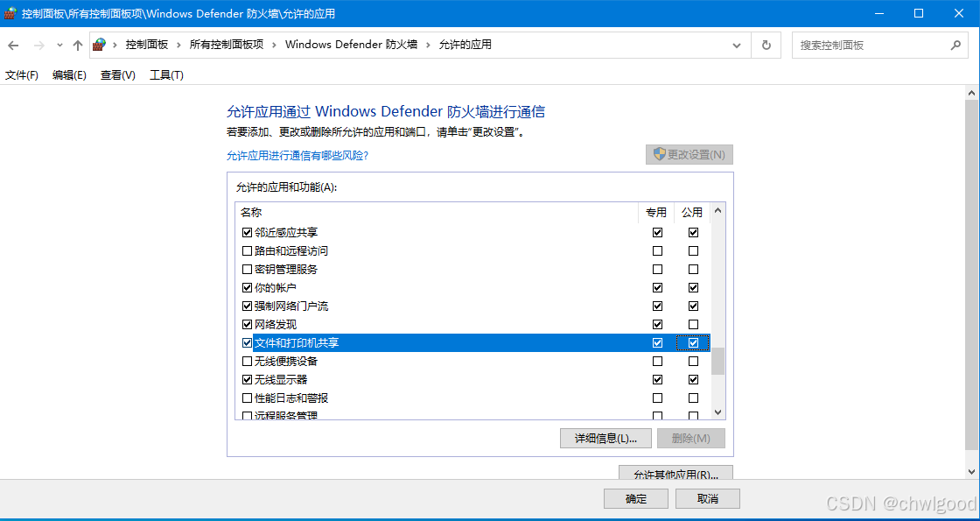The height and width of the screenshot is (521, 980).
Task: Disable 公用 checkbox for 无线显示器
Action: pos(693,380)
